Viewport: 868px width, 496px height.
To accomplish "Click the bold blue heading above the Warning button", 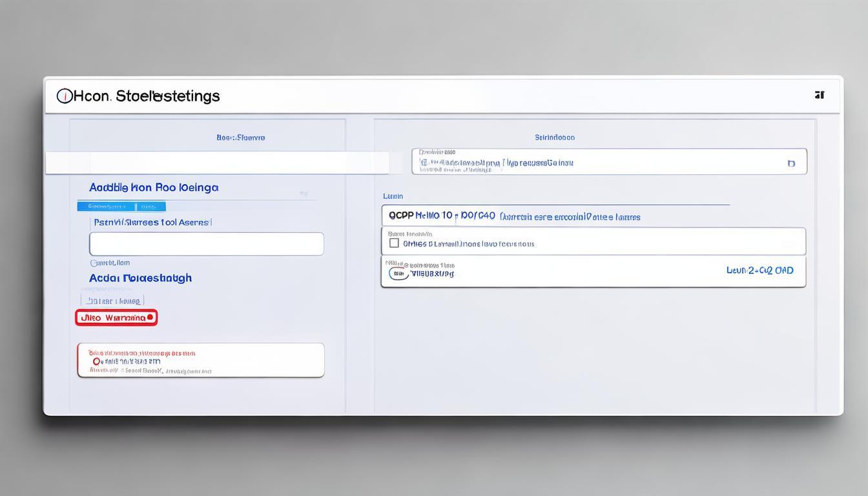I will coord(140,278).
